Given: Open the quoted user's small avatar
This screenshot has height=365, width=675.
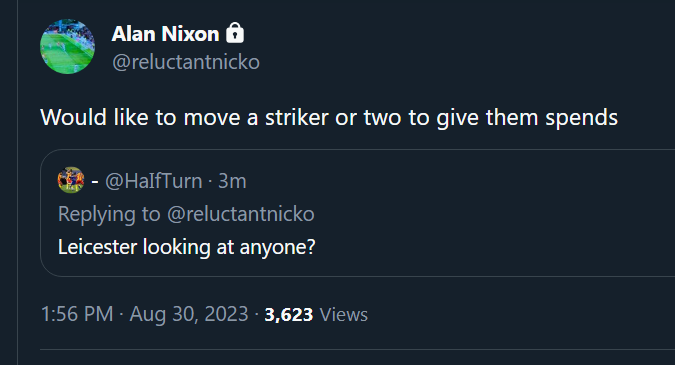Looking at the screenshot, I should [71, 180].
